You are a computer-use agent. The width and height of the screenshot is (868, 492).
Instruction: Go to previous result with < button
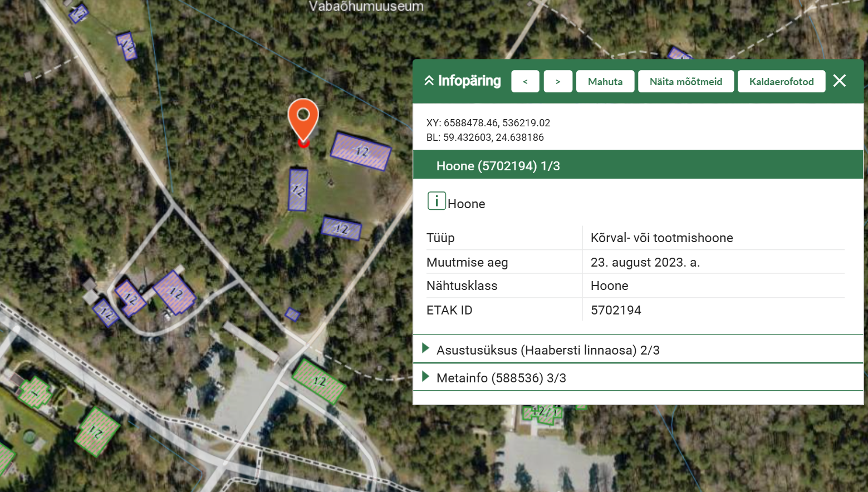pyautogui.click(x=525, y=82)
